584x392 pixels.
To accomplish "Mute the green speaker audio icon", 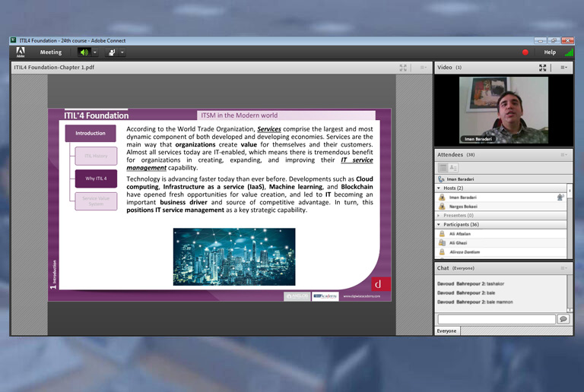I will click(x=84, y=52).
